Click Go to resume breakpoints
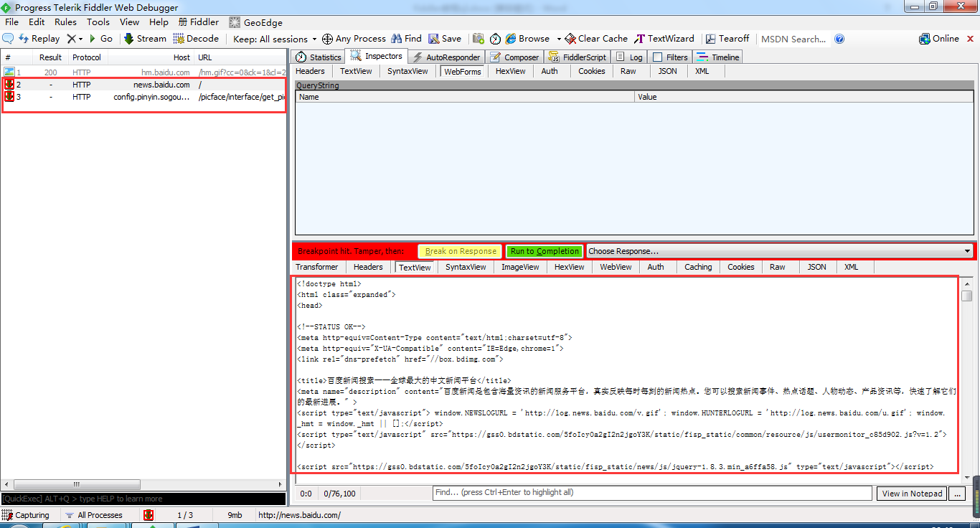 click(x=100, y=39)
